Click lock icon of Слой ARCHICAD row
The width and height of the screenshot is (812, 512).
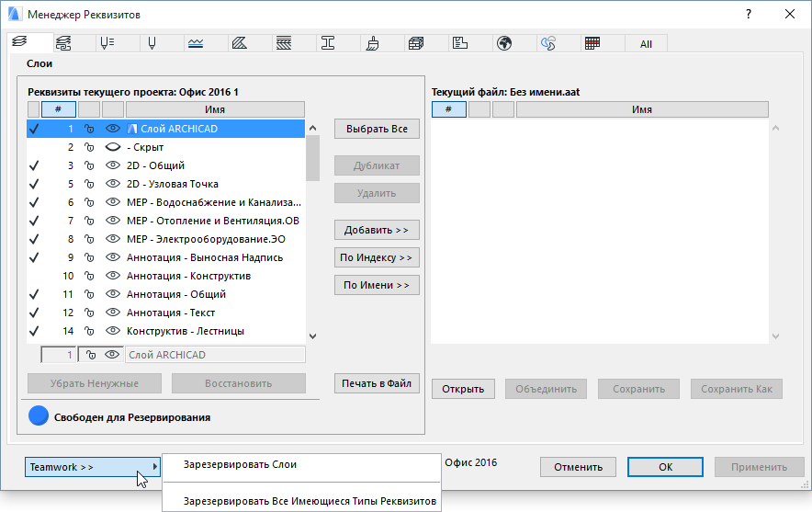point(89,129)
